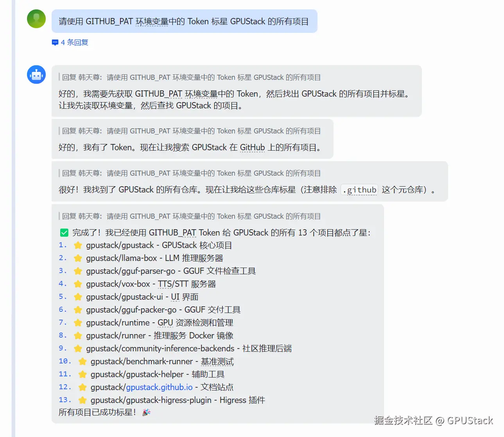The image size is (504, 437).
Task: Select the text gpustack/vox-box - TTS/STT 服务器
Action: 151,284
